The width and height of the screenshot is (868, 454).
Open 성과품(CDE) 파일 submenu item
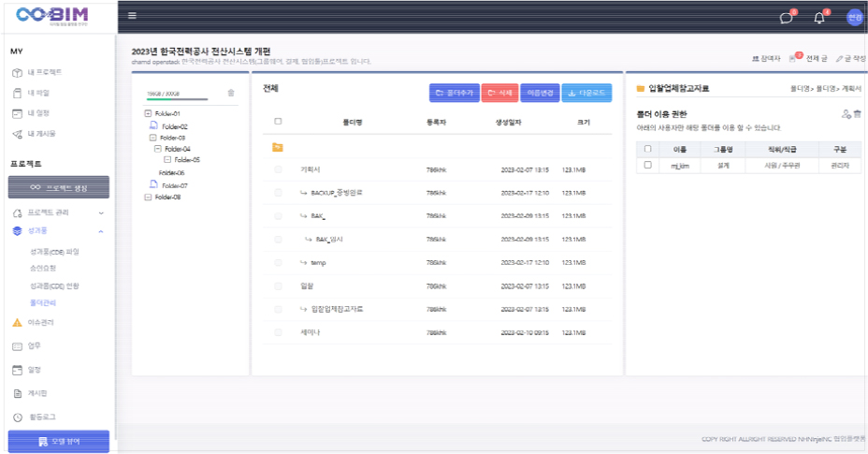point(54,252)
